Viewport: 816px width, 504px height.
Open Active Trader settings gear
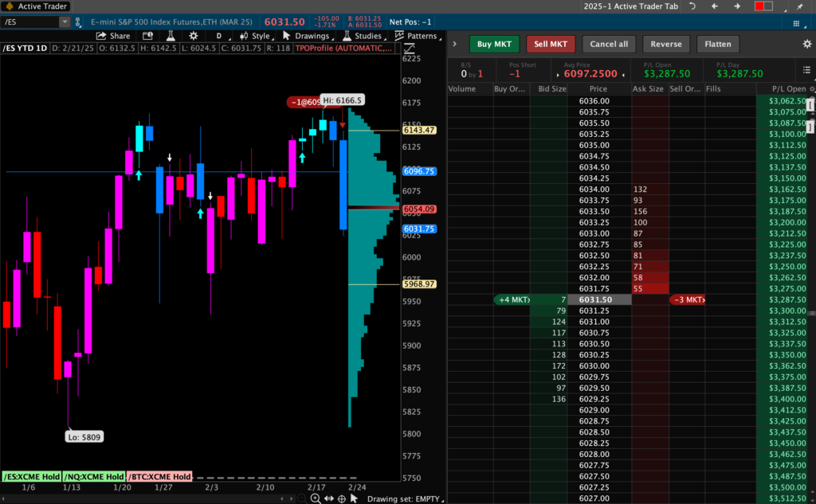[806, 44]
